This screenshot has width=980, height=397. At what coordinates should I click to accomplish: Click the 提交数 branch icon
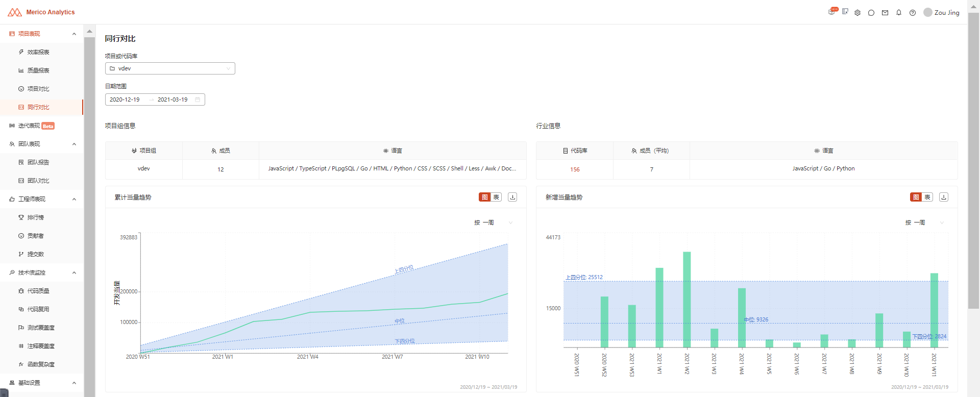point(21,254)
